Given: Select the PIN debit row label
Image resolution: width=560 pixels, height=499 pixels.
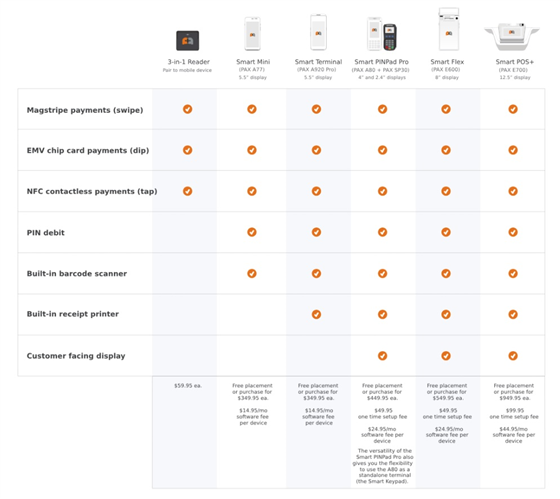Looking at the screenshot, I should tap(46, 233).
